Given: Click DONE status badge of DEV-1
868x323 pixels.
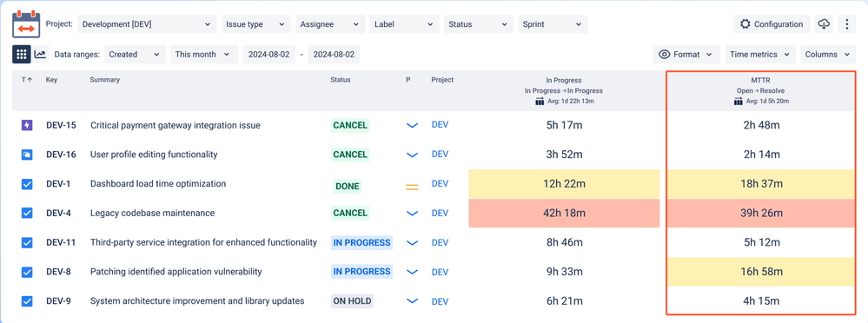Looking at the screenshot, I should click(348, 187).
